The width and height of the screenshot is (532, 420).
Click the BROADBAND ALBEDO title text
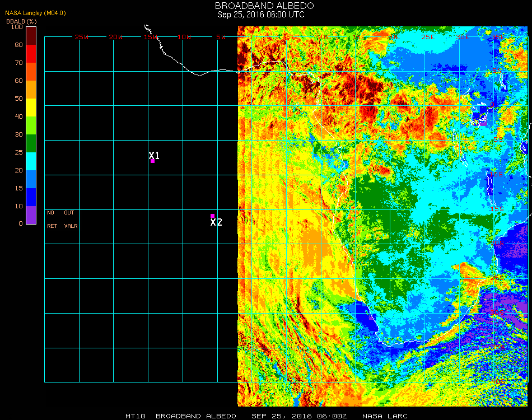[264, 5]
